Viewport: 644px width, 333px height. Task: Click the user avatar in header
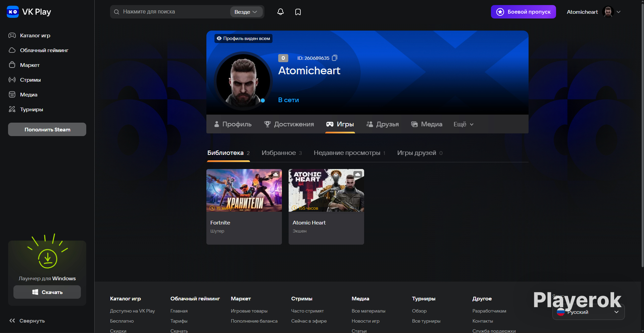pos(608,12)
